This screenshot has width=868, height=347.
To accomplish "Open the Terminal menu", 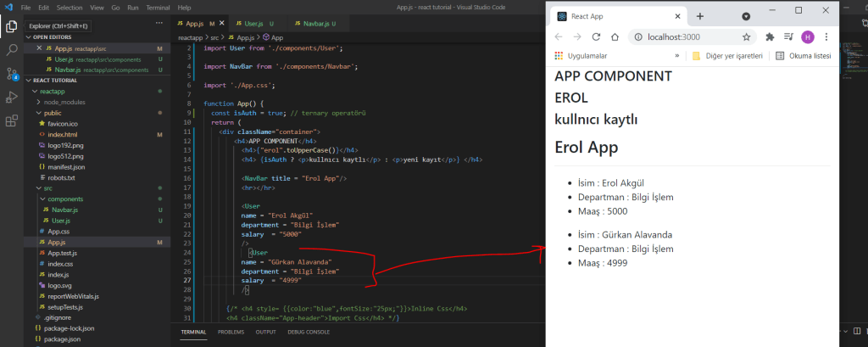I will tap(157, 7).
